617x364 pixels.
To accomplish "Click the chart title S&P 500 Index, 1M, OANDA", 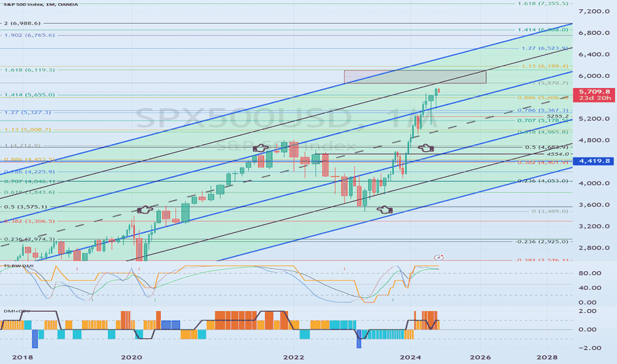I will (x=40, y=5).
